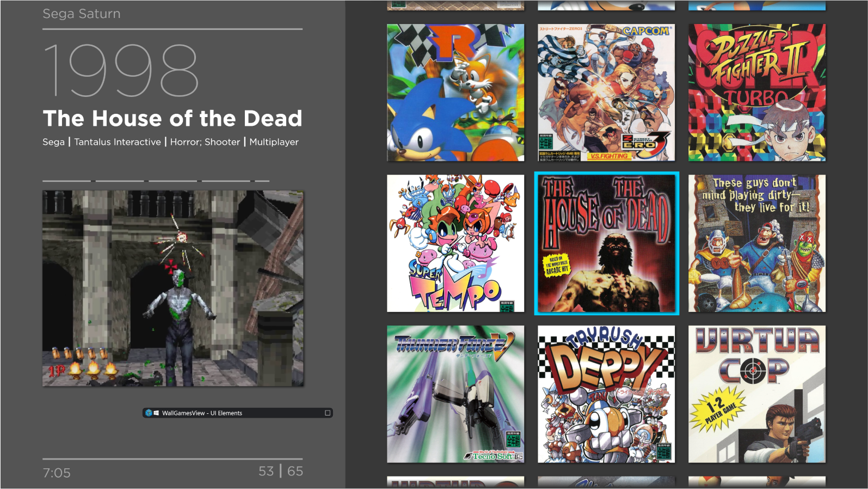Image resolution: width=868 pixels, height=489 pixels.
Task: Select the Horror; Shooter genre text
Action: [205, 142]
